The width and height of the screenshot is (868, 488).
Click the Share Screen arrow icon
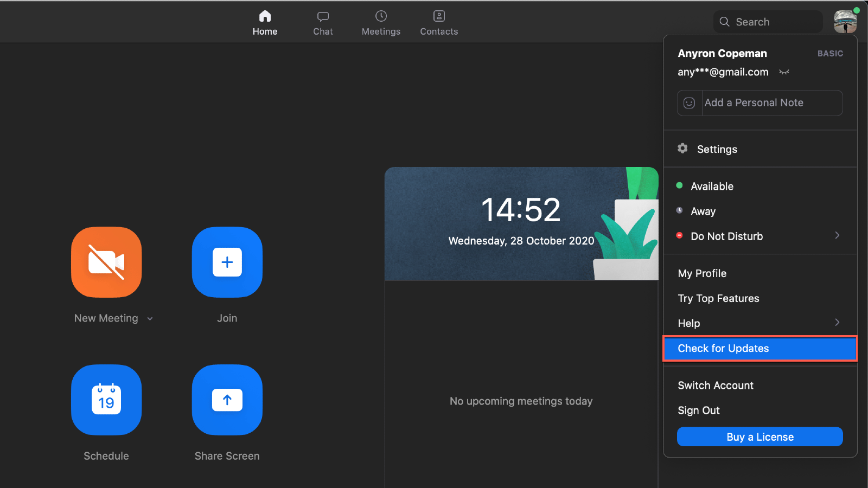(x=227, y=400)
